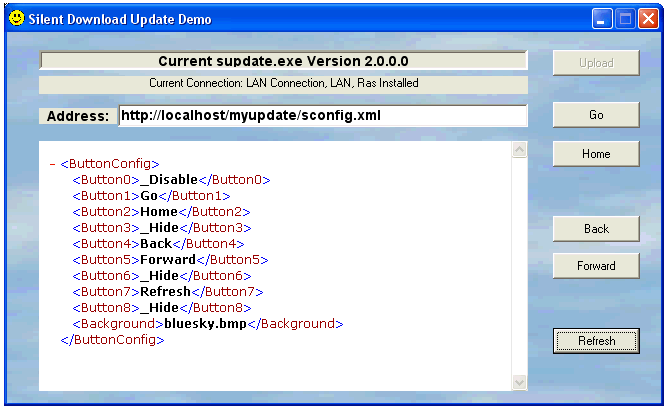Focus the Address URL input field

click(x=322, y=116)
